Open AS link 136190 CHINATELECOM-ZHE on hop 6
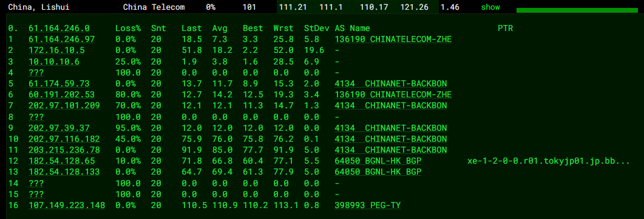This screenshot has height=219, width=644. tap(393, 95)
